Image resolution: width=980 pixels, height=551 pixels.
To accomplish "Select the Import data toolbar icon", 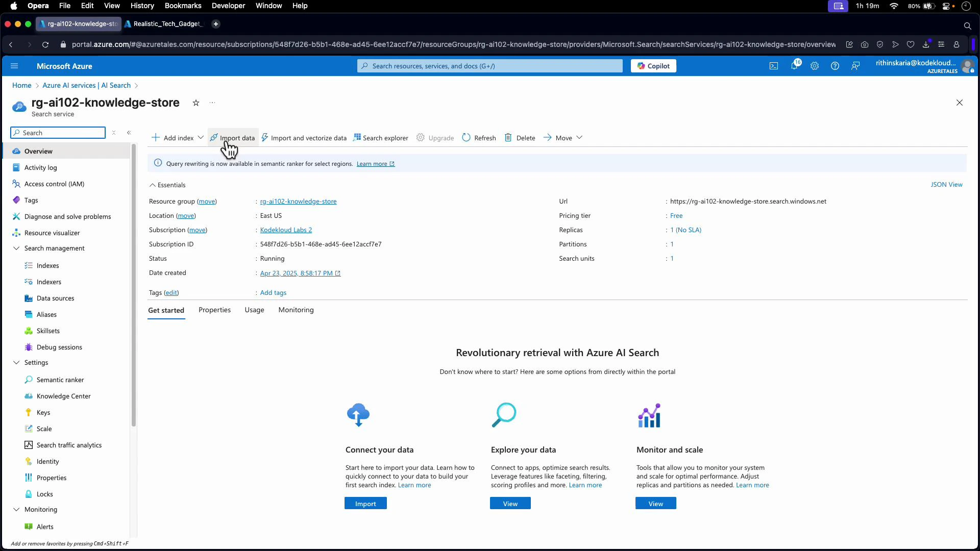I will click(232, 137).
